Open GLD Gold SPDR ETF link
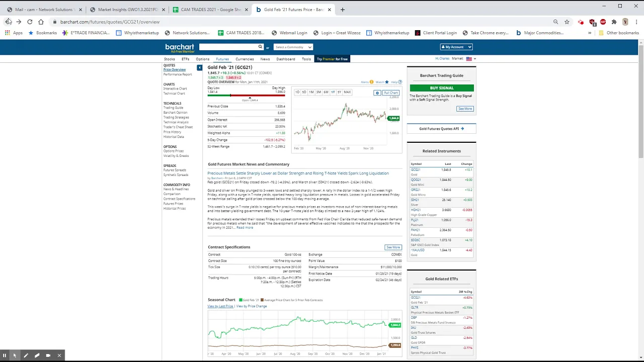The width and height of the screenshot is (644, 362). pyautogui.click(x=414, y=338)
